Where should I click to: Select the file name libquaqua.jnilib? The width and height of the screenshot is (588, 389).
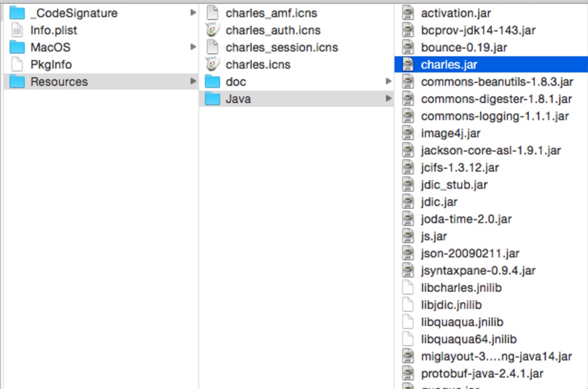(x=462, y=322)
